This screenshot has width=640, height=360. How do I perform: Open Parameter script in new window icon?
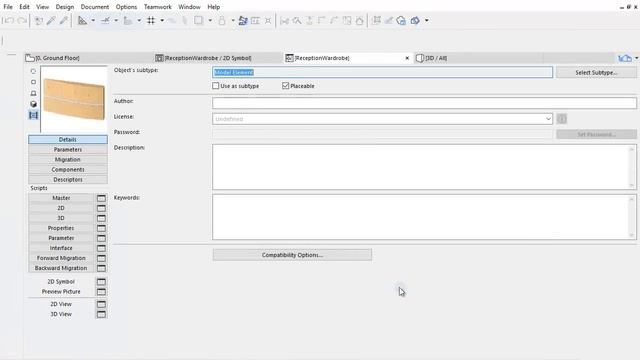(x=101, y=238)
